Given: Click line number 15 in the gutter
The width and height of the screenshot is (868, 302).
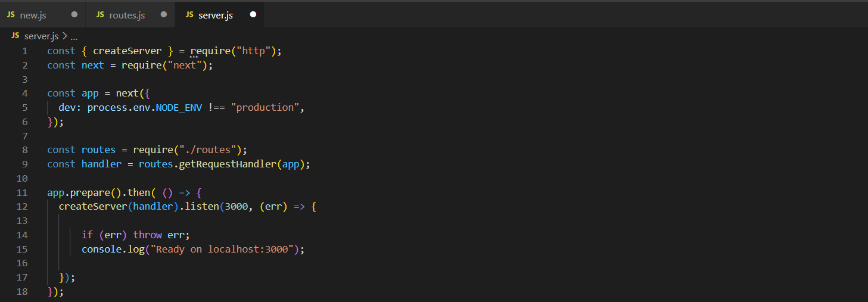Looking at the screenshot, I should (23, 250).
